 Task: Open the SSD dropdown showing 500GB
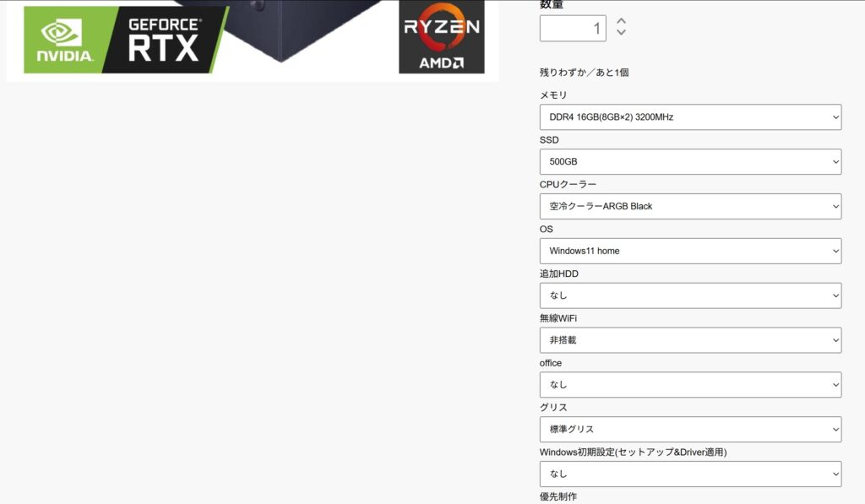[690, 161]
